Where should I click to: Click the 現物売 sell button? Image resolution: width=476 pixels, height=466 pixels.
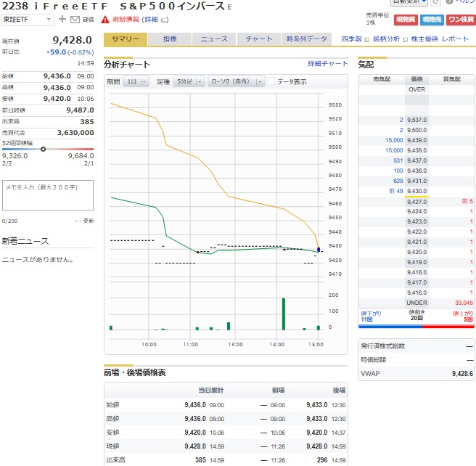point(432,20)
